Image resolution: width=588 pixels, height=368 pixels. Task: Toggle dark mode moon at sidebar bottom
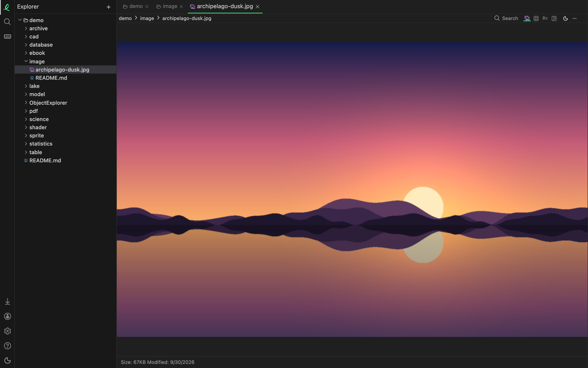7,360
